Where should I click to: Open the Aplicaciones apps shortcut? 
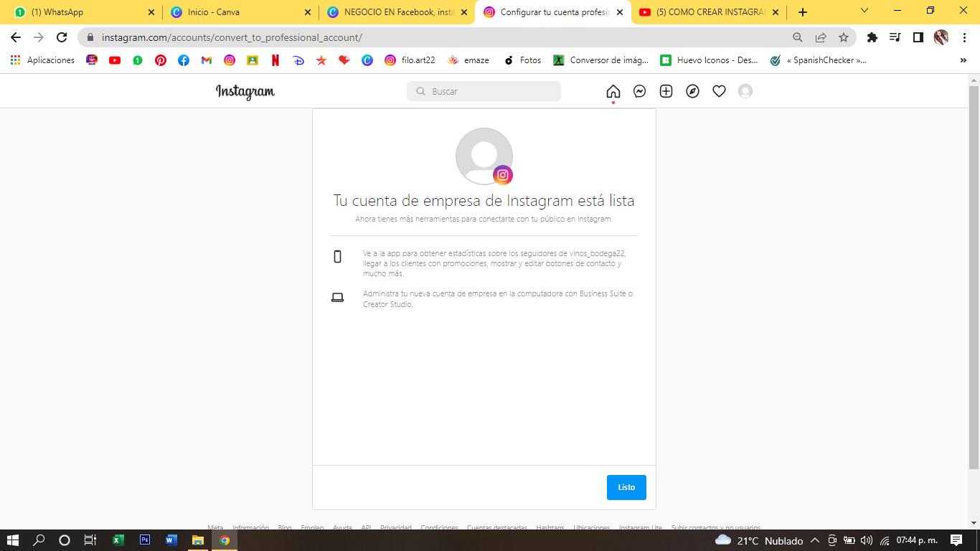point(43,60)
